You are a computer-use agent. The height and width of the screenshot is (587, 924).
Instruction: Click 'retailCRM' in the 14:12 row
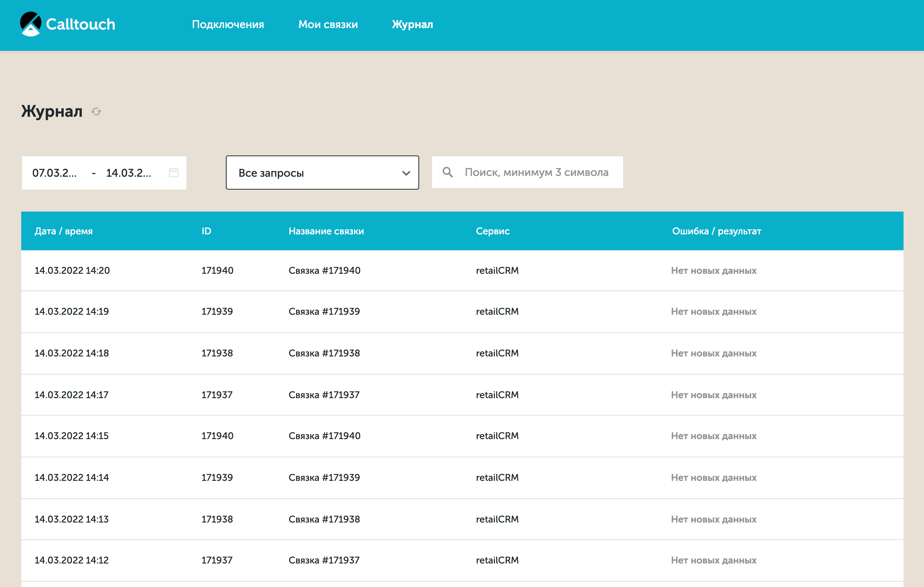pyautogui.click(x=497, y=560)
